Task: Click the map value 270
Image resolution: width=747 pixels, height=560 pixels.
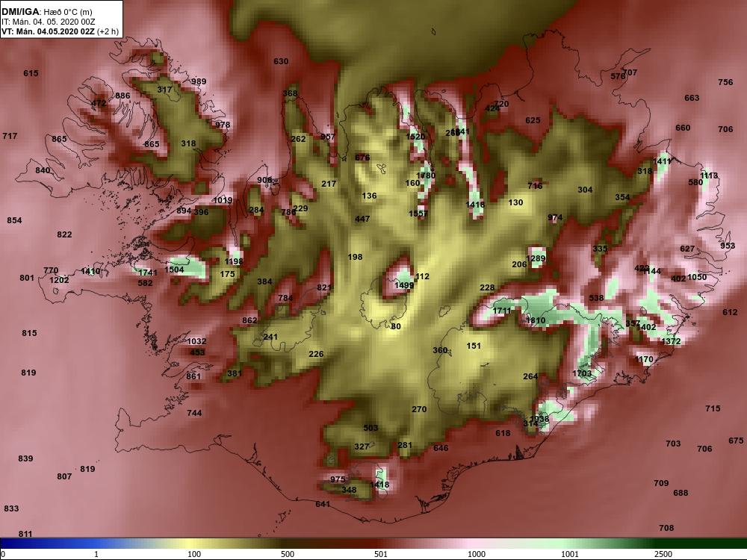Action: pos(419,409)
